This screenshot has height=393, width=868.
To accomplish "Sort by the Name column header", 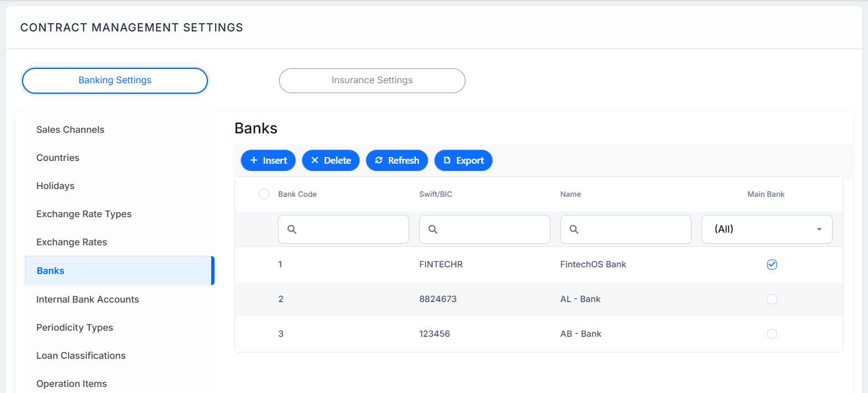I will pyautogui.click(x=571, y=194).
